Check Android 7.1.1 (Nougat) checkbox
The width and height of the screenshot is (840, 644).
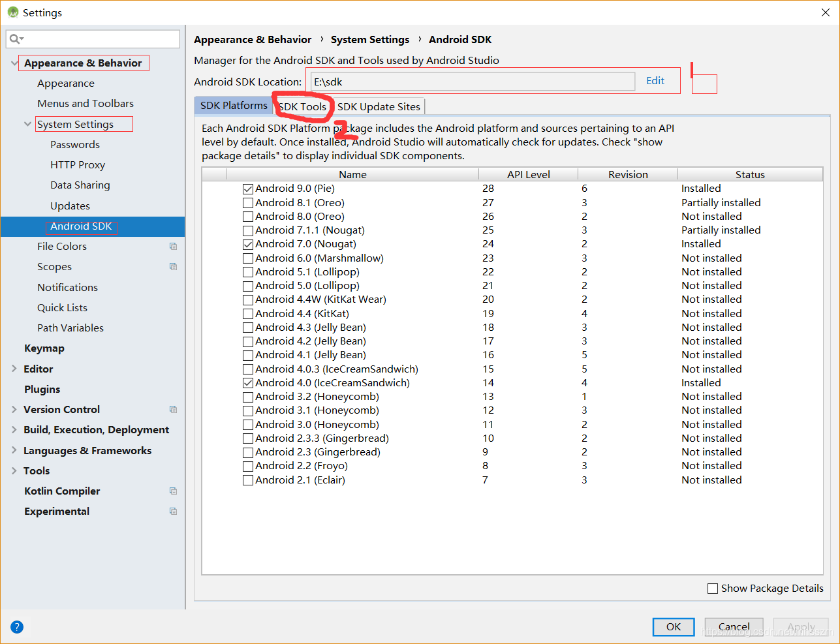(248, 230)
